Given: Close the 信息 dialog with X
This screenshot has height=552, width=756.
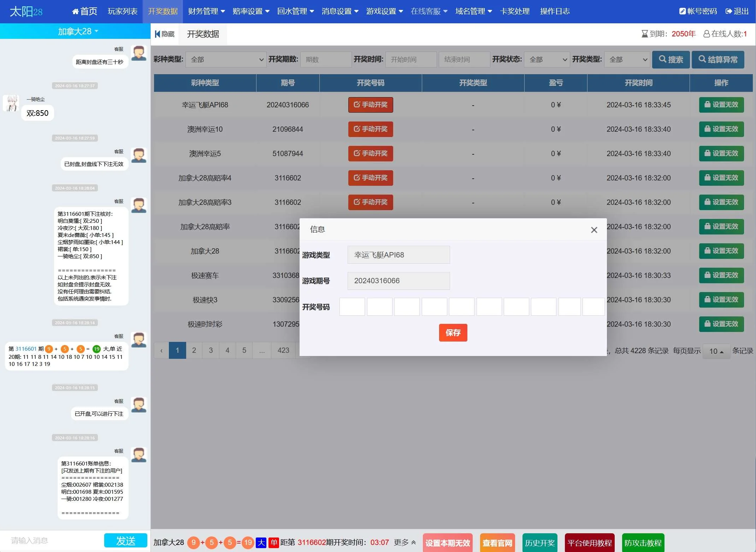Looking at the screenshot, I should (x=594, y=230).
